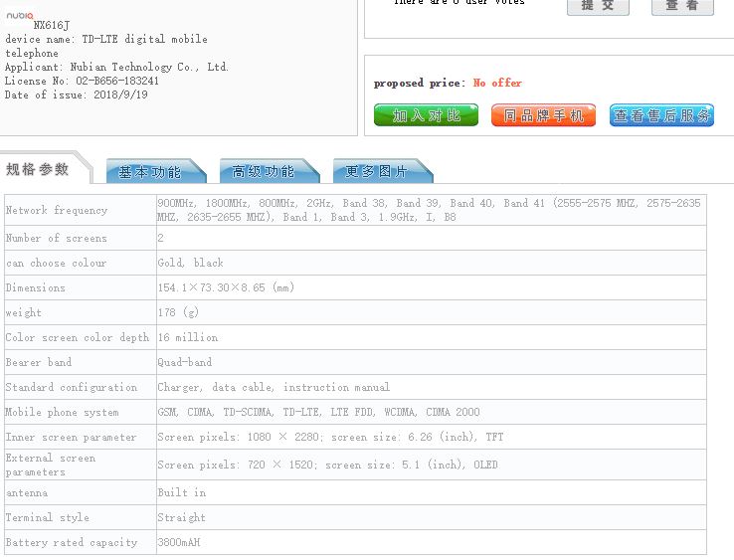This screenshot has height=560, width=734.
Task: Click the mobile phone system value starting GSM, CDMA
Action: [x=319, y=412]
